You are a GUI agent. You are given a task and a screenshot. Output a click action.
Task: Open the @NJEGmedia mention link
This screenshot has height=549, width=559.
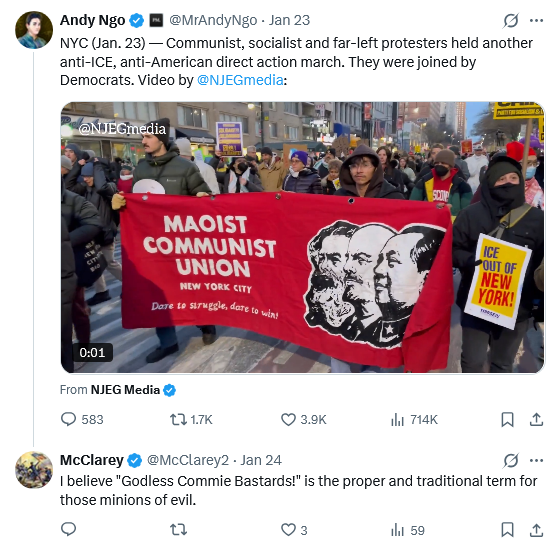(x=240, y=80)
